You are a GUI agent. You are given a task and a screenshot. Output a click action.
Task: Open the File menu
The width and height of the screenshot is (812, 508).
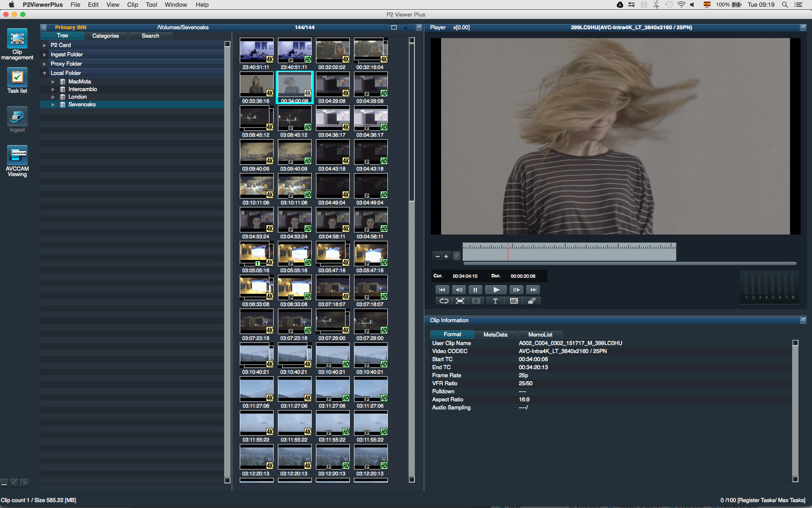coord(75,5)
